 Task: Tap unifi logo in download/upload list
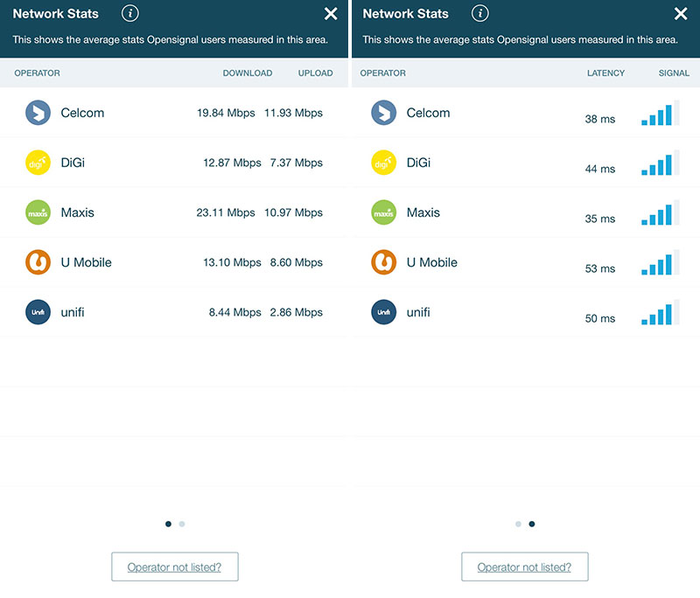38,312
